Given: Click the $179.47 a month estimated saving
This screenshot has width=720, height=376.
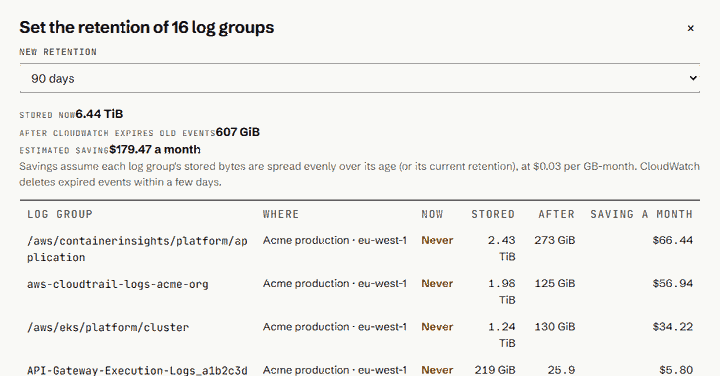Looking at the screenshot, I should pyautogui.click(x=155, y=150).
